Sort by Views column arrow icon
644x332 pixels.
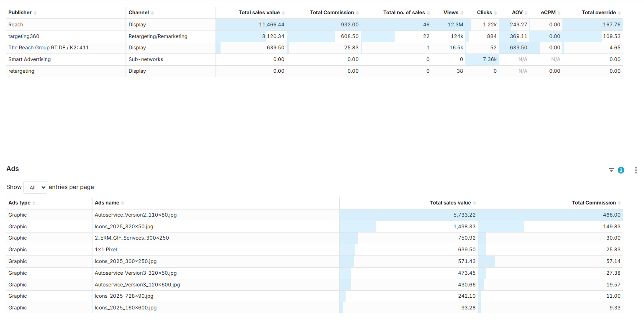coord(462,13)
